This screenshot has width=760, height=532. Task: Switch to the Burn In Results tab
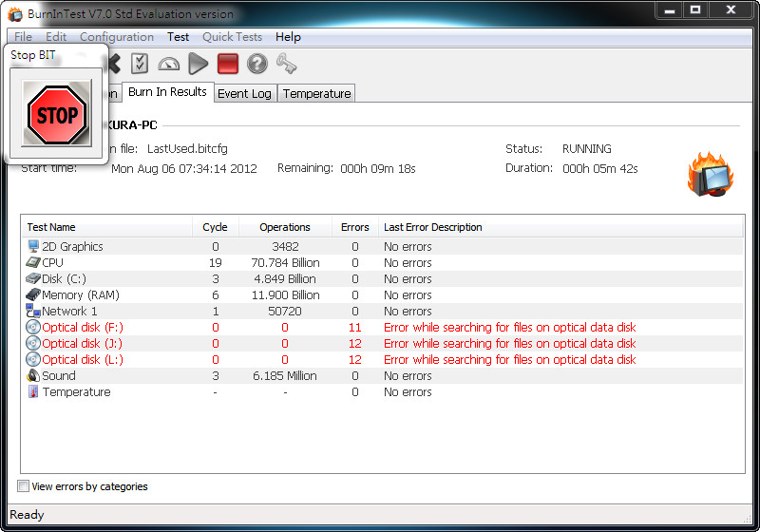pyautogui.click(x=168, y=91)
